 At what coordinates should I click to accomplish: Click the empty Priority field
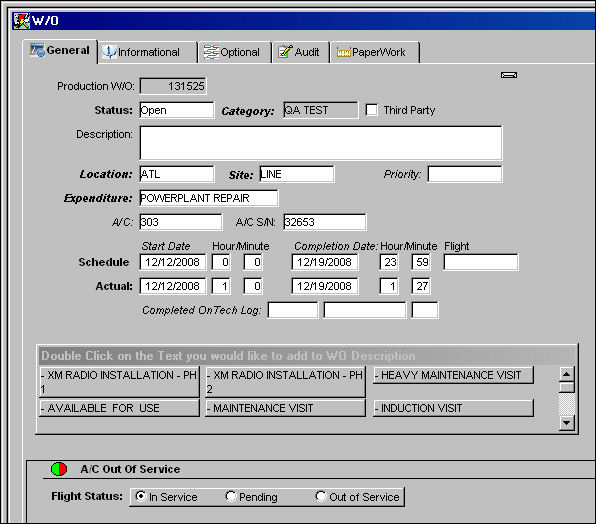point(464,174)
